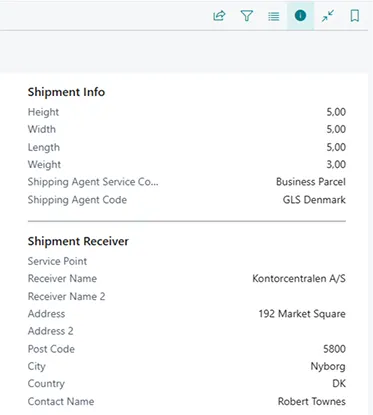Select the Shipment Receiver heading
Screen dimensions: 373x415
(x=78, y=241)
